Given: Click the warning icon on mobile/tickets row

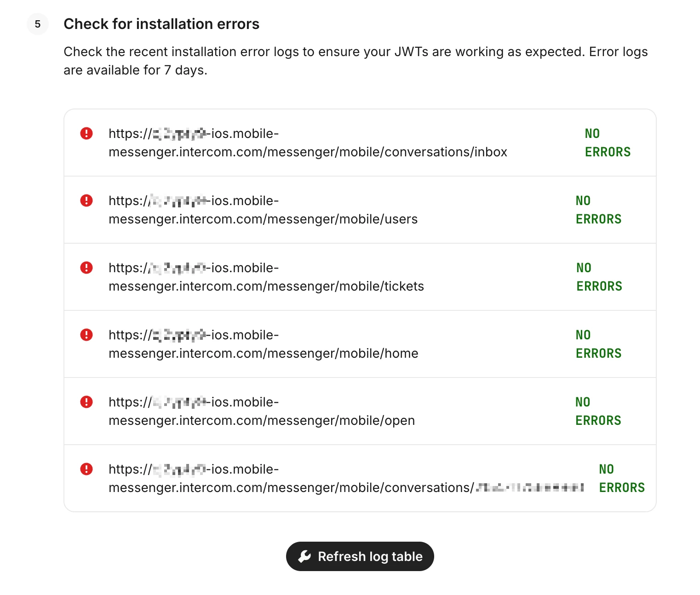Looking at the screenshot, I should coord(86,268).
